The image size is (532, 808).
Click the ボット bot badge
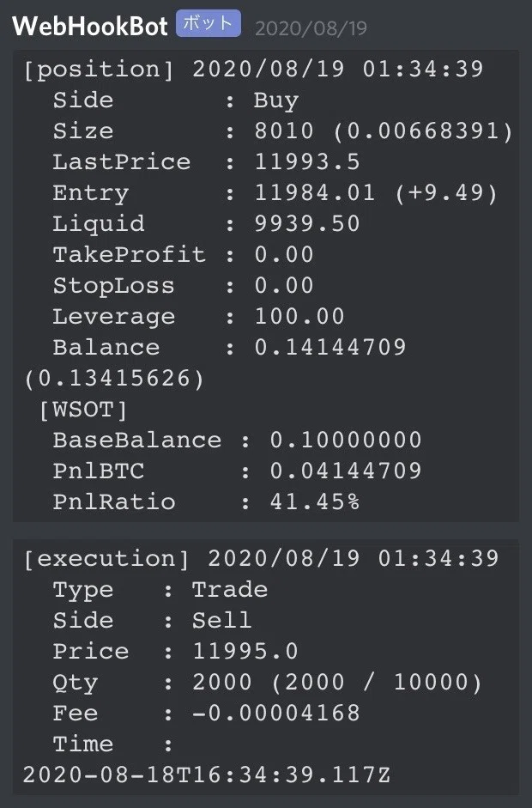(x=208, y=23)
